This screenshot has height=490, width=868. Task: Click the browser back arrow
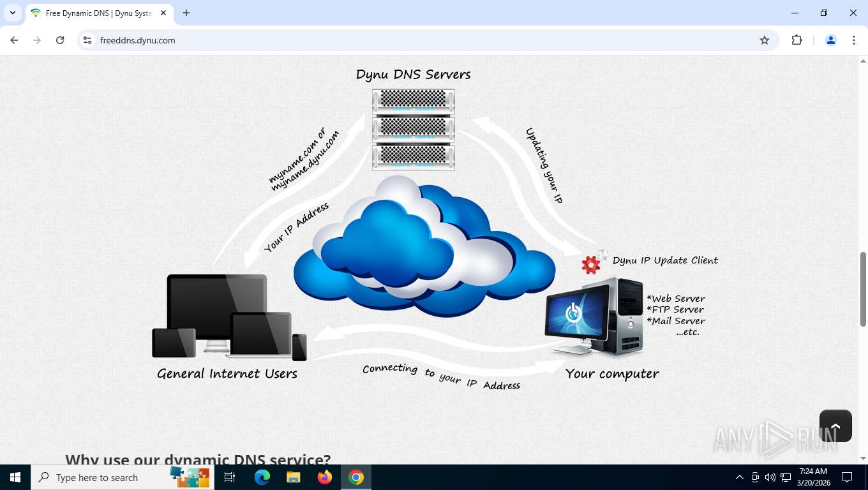(14, 40)
